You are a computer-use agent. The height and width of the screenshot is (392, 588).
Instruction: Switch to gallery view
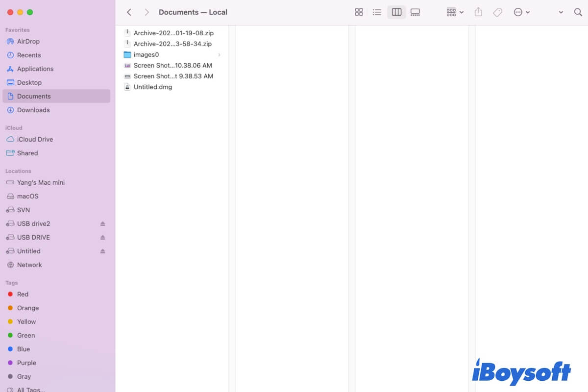[415, 12]
